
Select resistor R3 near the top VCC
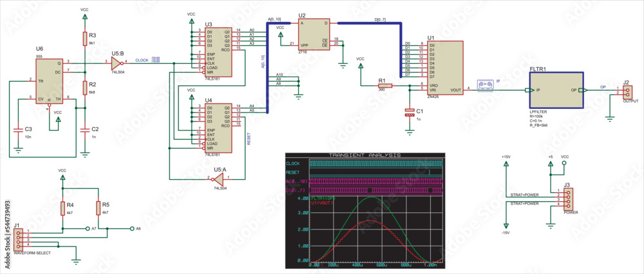[x=84, y=37]
